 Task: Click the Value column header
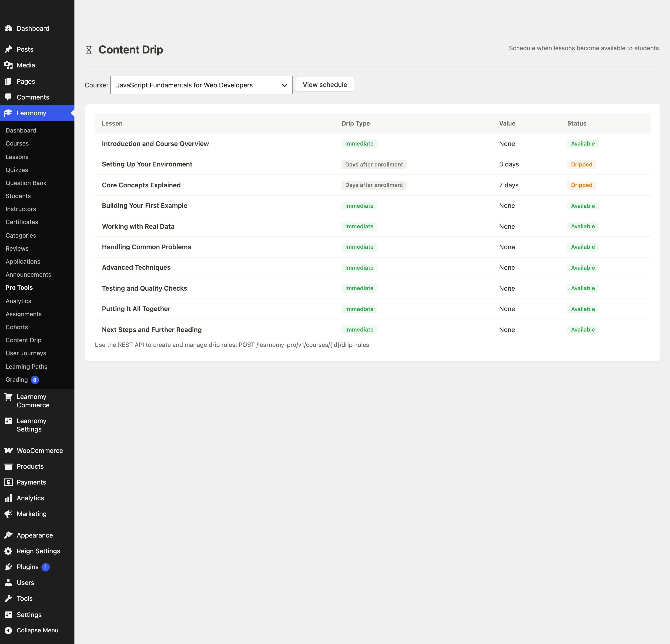(x=507, y=123)
